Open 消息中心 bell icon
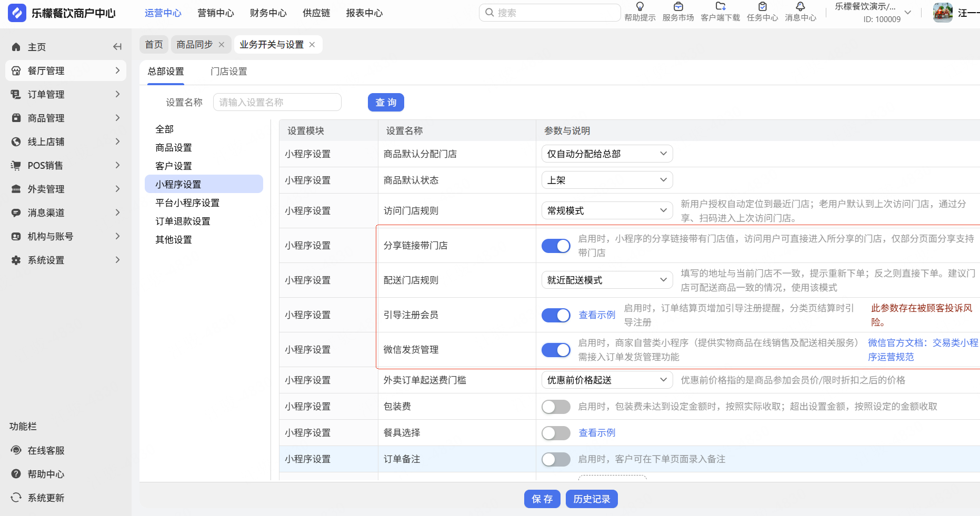The width and height of the screenshot is (980, 516). (x=800, y=7)
